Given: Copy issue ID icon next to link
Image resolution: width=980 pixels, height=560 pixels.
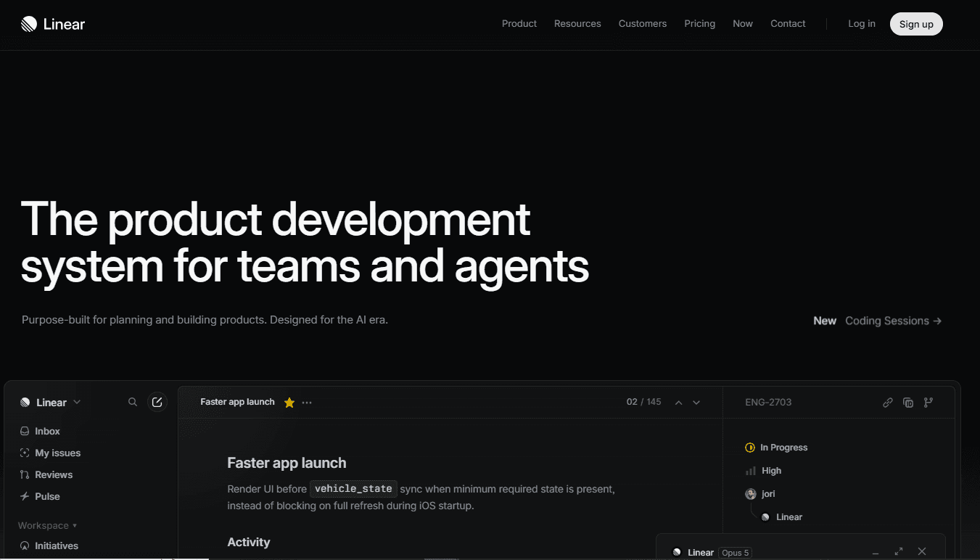Looking at the screenshot, I should tap(908, 403).
